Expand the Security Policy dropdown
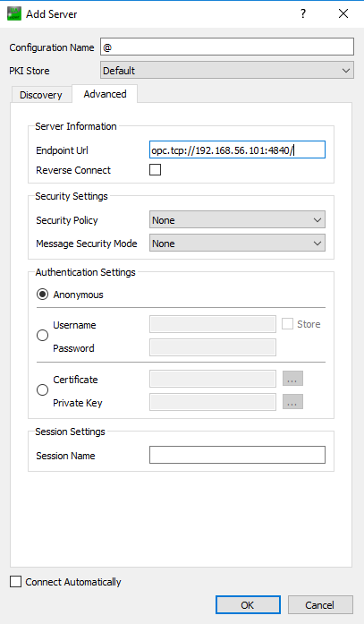The width and height of the screenshot is (364, 624). (x=237, y=219)
